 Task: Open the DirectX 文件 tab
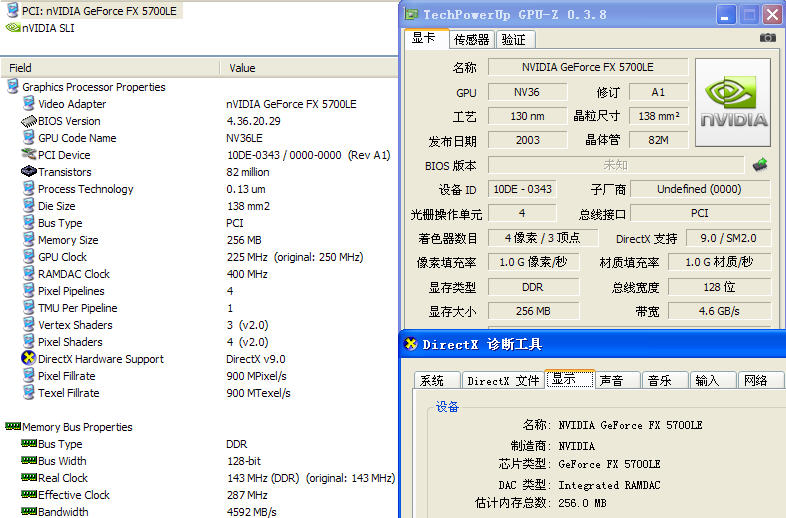click(x=503, y=380)
